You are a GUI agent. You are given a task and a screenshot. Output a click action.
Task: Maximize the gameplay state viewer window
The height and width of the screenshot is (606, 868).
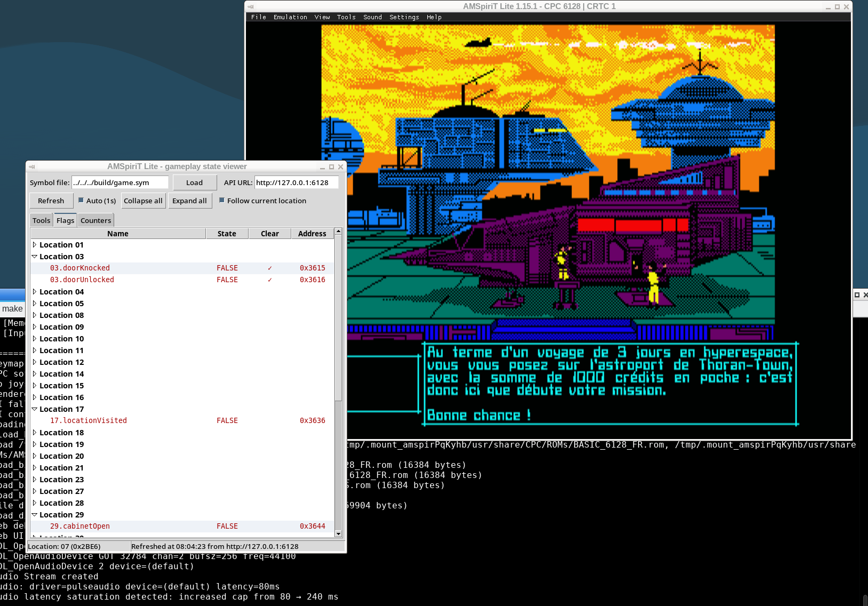(331, 166)
